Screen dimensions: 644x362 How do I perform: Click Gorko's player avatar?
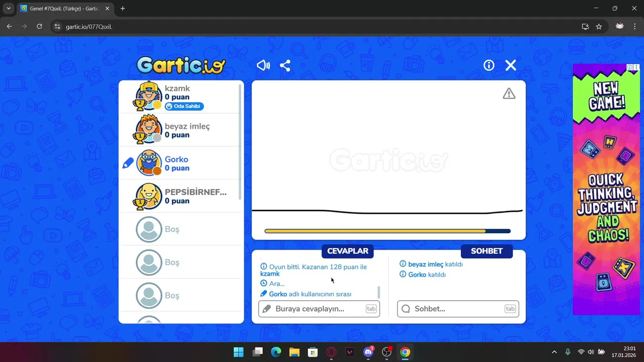click(x=149, y=163)
